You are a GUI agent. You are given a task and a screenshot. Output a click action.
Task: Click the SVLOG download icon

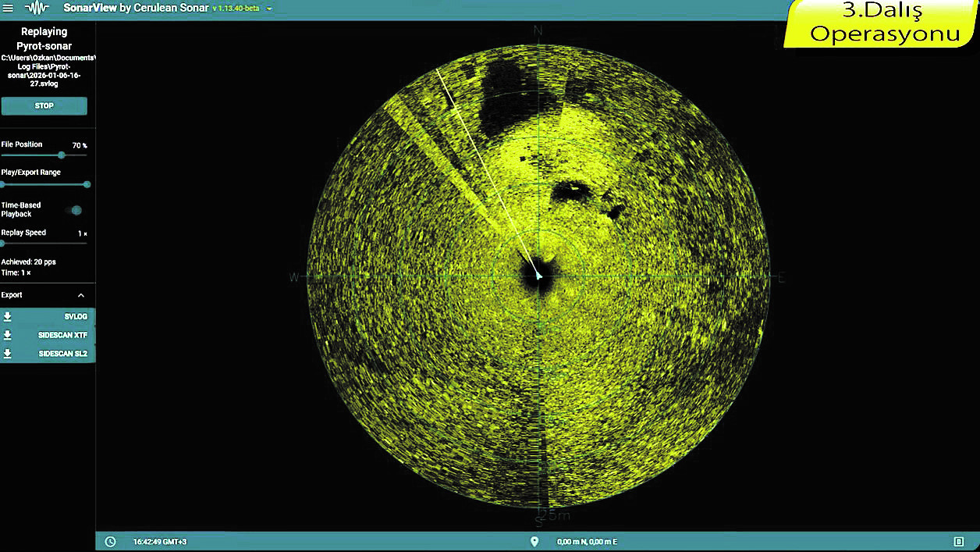pos(8,316)
